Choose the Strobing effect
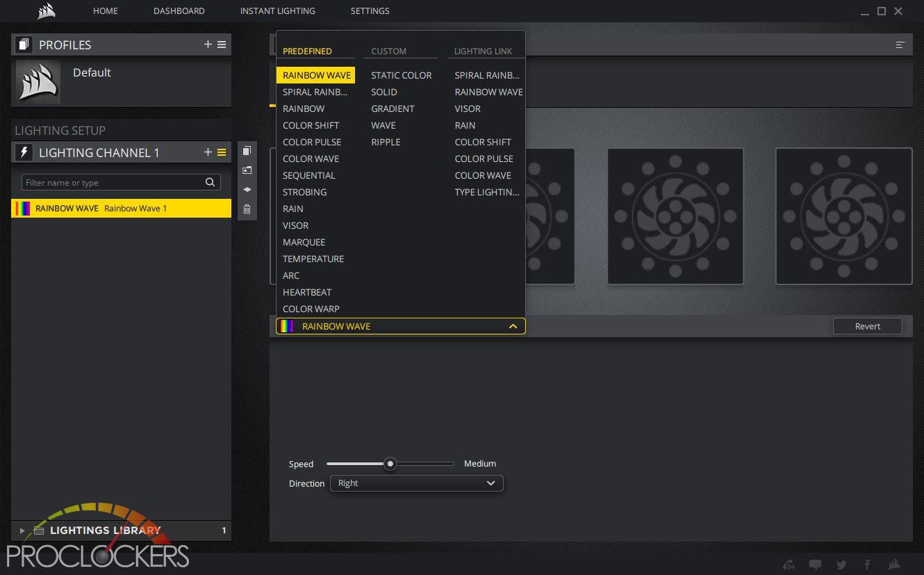Image resolution: width=924 pixels, height=575 pixels. pos(304,192)
